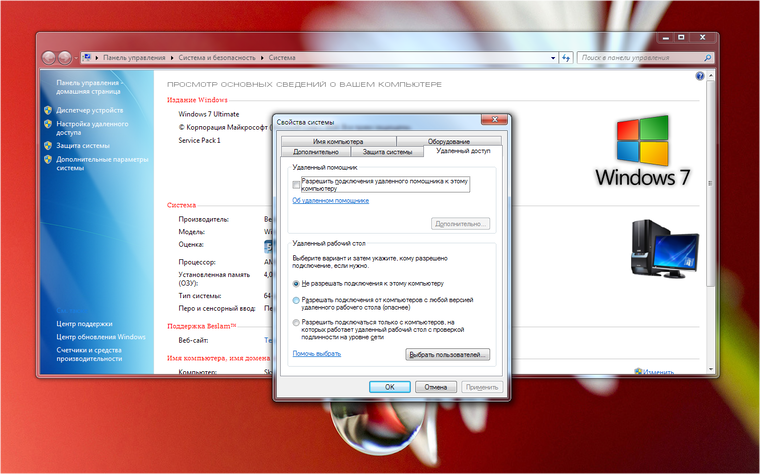The width and height of the screenshot is (760, 474).
Task: Click the Дополнительно... button in remote assistance
Action: (460, 224)
